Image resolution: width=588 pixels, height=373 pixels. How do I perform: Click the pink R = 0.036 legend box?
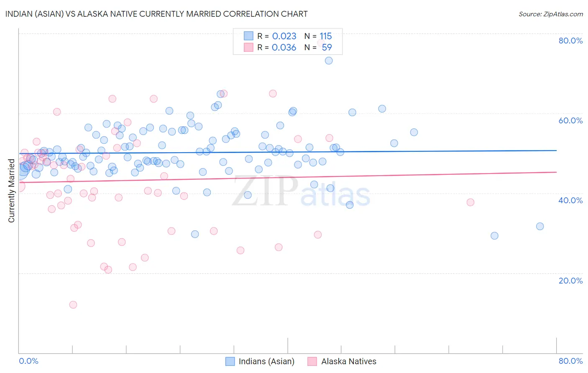[x=249, y=47]
